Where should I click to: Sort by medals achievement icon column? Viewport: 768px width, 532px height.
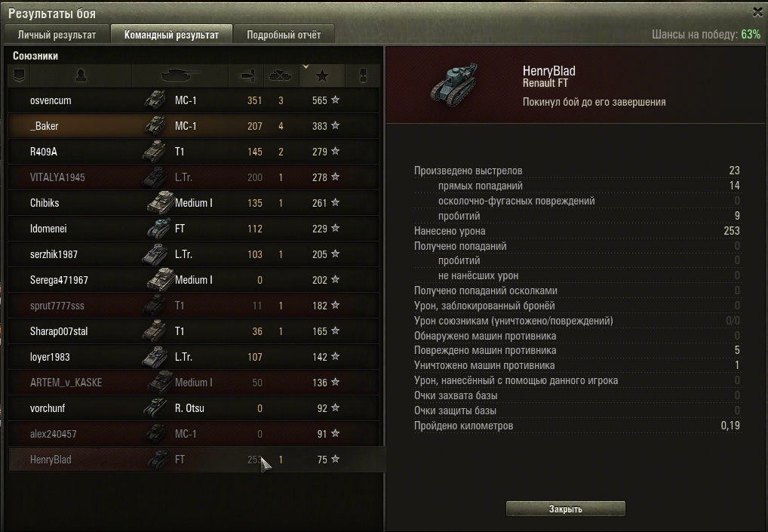(x=362, y=76)
